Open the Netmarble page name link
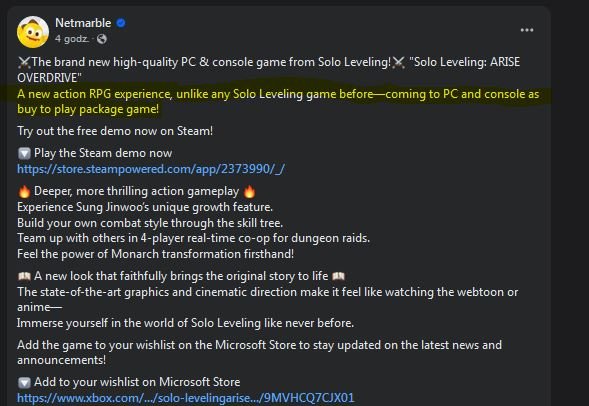 click(x=83, y=23)
